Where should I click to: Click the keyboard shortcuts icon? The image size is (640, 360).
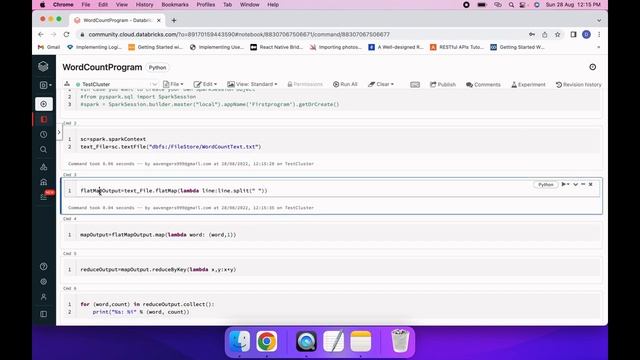pyautogui.click(x=415, y=84)
